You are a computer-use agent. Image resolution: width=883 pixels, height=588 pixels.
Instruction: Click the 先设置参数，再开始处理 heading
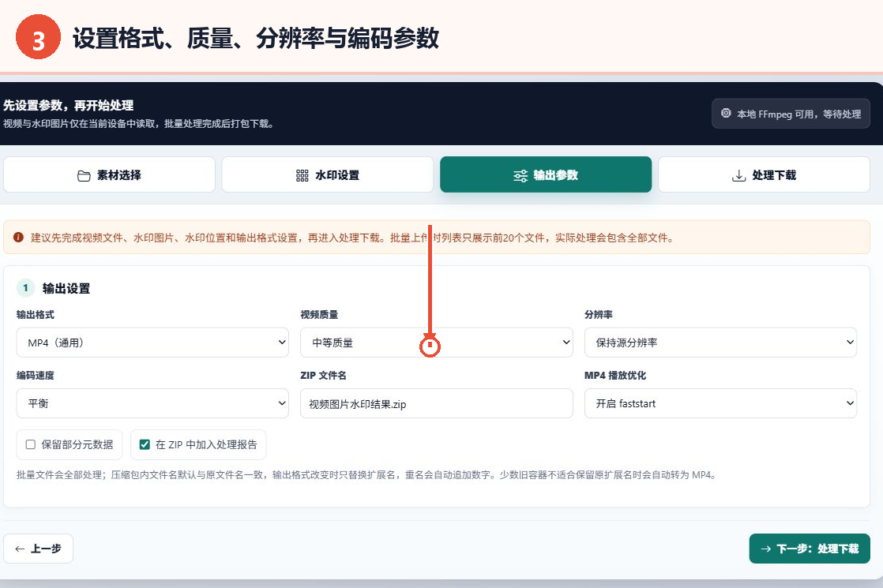pyautogui.click(x=68, y=105)
